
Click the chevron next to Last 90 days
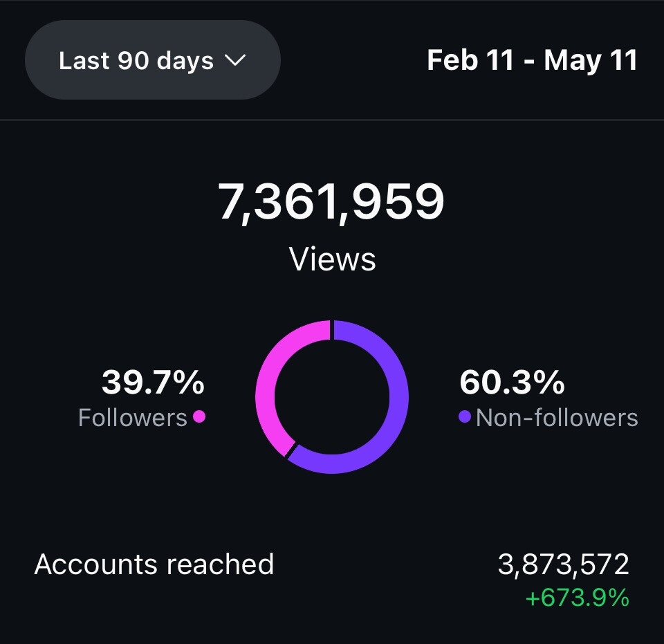click(235, 60)
